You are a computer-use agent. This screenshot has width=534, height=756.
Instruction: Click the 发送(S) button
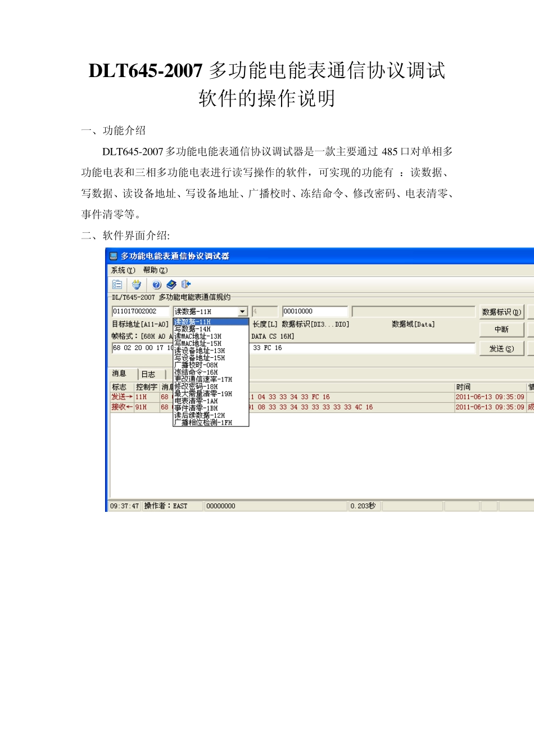[501, 349]
